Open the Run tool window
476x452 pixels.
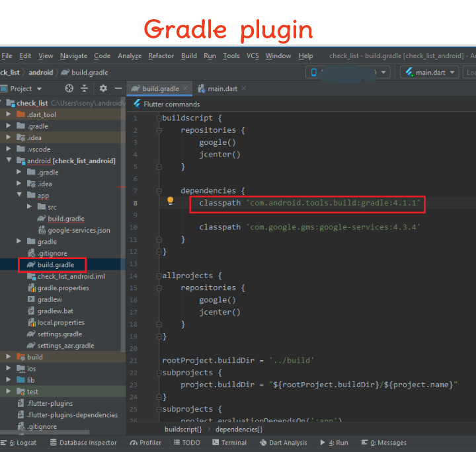[x=335, y=443]
